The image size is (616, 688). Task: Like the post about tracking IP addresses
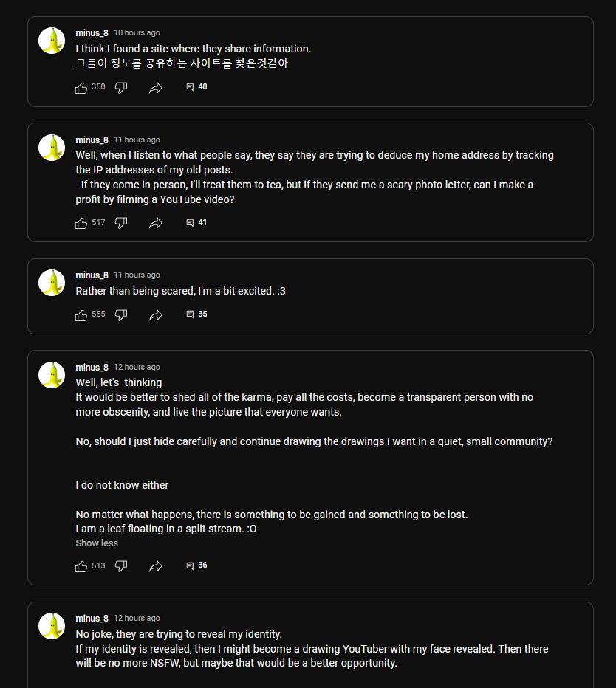tap(81, 223)
